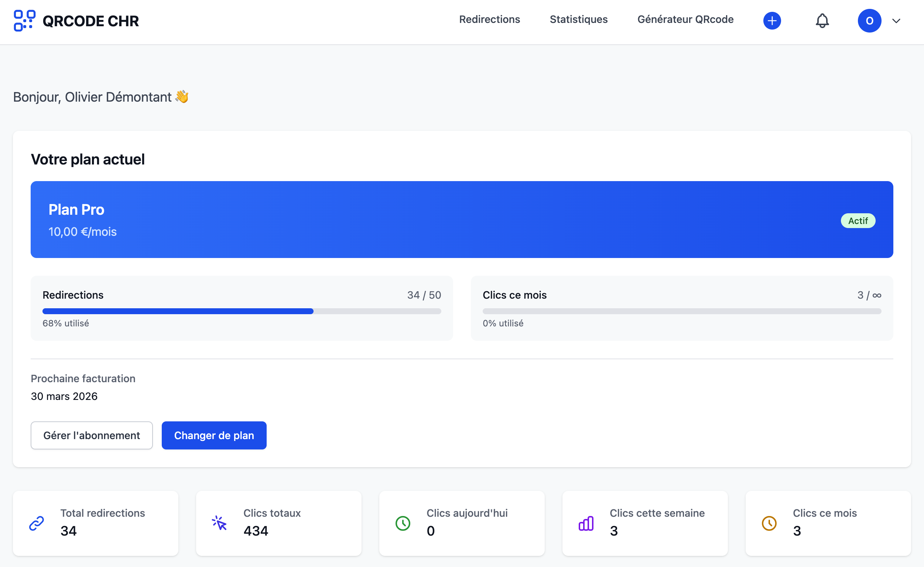
Task: Click the orange clock icon beside Clics ce mois
Action: (x=769, y=523)
